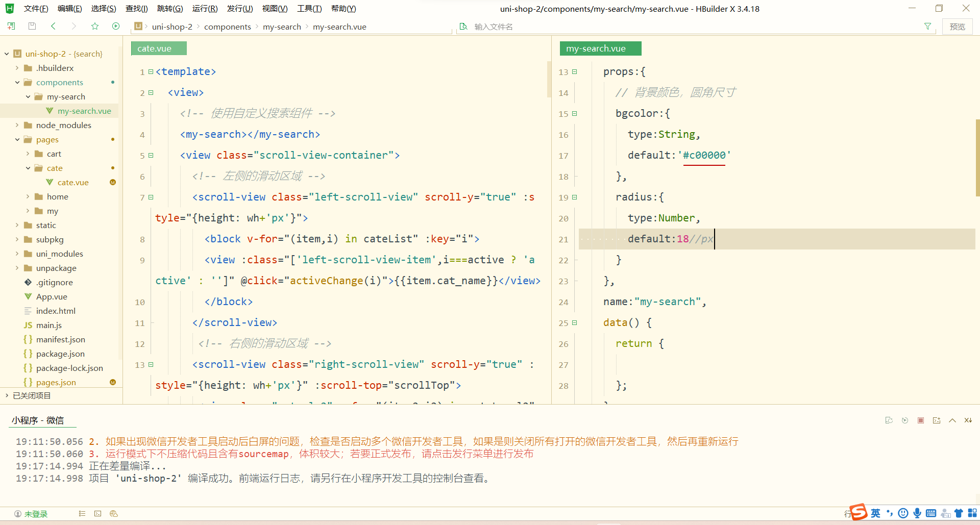Collapse the components folder
This screenshot has width=980, height=525.
coord(17,82)
